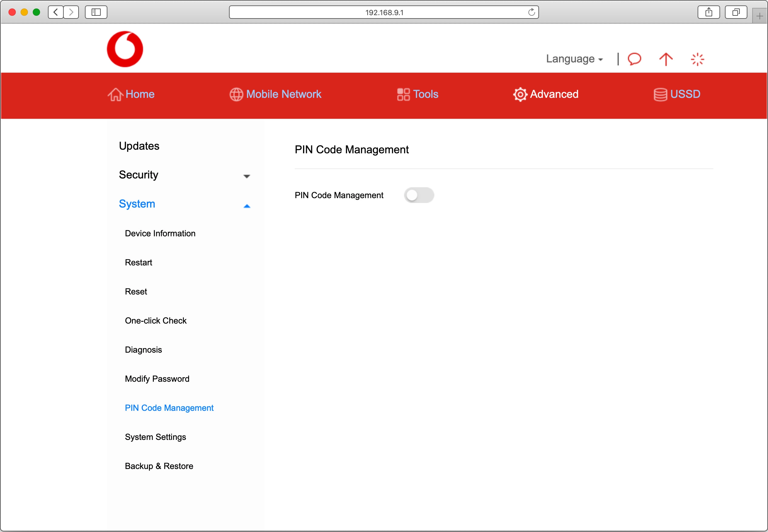Expand the Security sidebar section
The width and height of the screenshot is (768, 532).
184,175
